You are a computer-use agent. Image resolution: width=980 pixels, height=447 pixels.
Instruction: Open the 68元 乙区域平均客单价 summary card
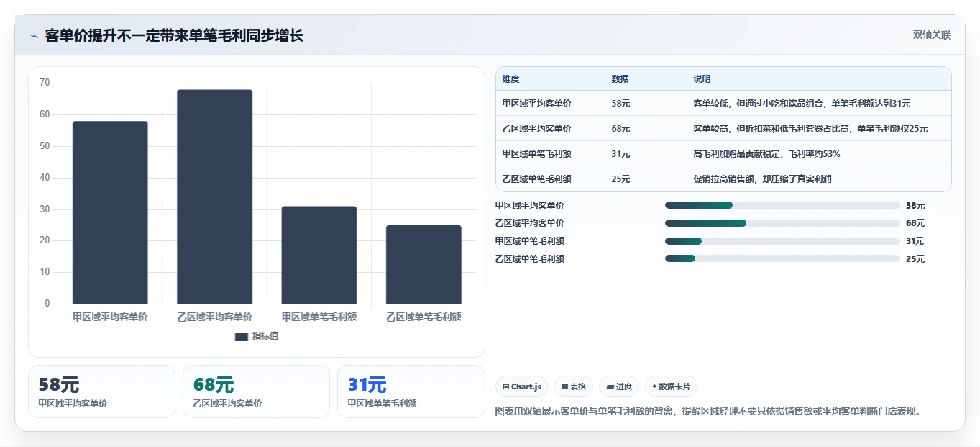256,392
